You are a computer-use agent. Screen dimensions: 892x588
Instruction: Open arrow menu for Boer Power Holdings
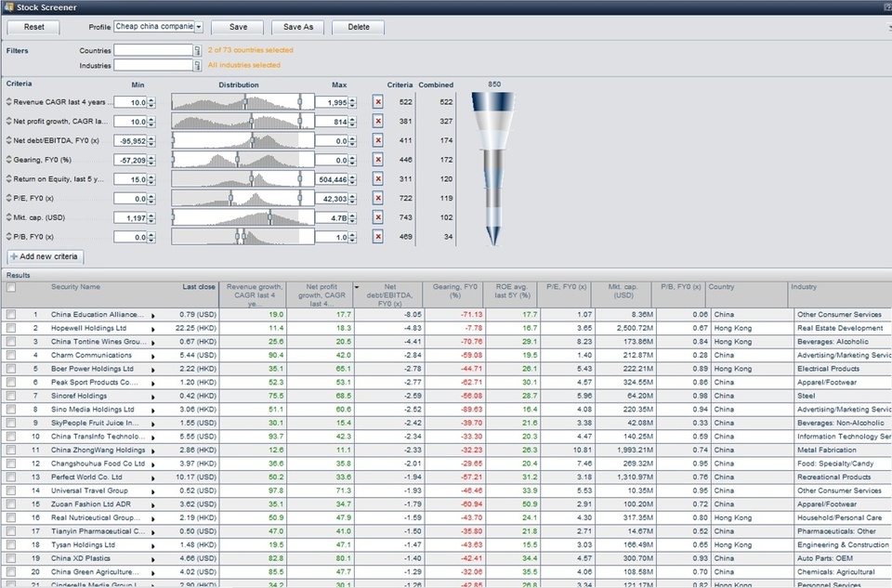pos(153,370)
